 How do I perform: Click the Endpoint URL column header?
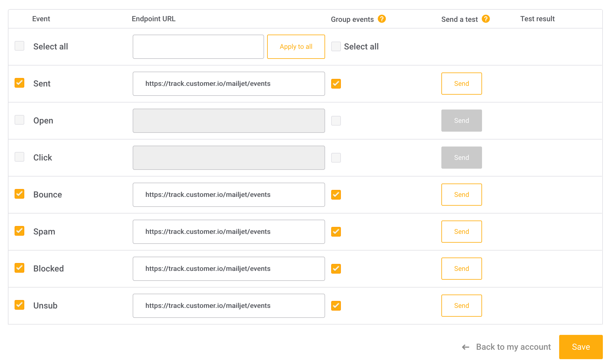[x=154, y=19]
